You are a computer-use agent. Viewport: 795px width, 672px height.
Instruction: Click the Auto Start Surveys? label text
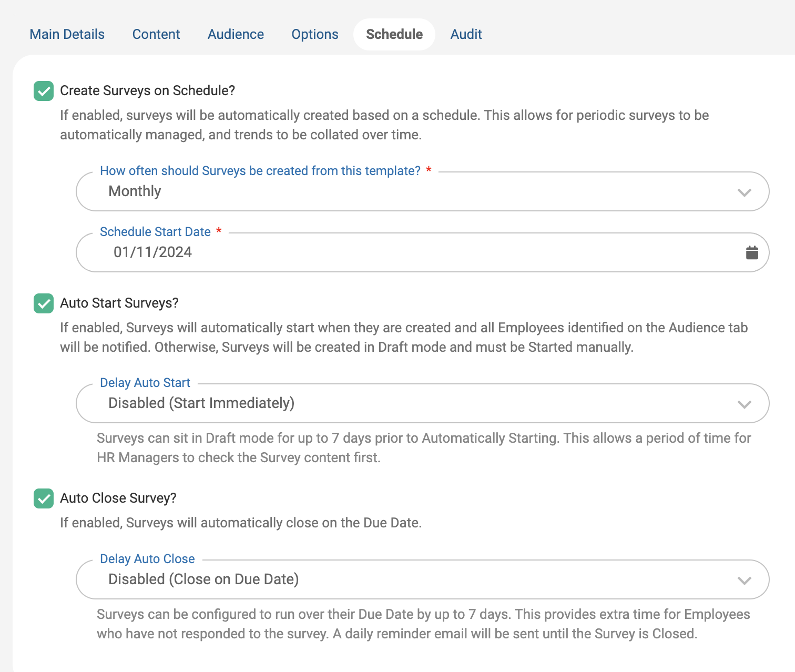click(119, 303)
